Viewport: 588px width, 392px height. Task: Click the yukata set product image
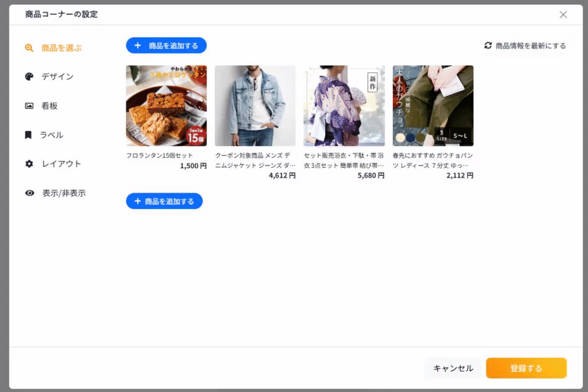tap(344, 106)
